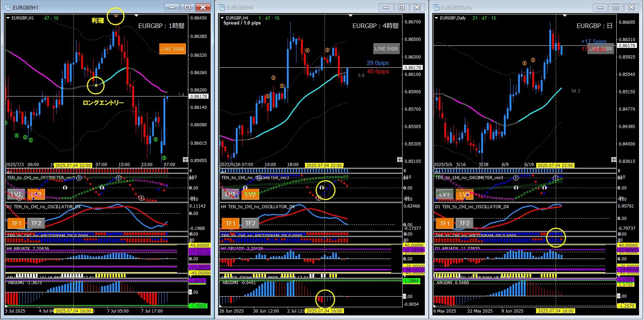Click the 'EURGBP：4時間' chart title
Image resolution: width=644 pixels, height=320 pixels.
tap(376, 26)
